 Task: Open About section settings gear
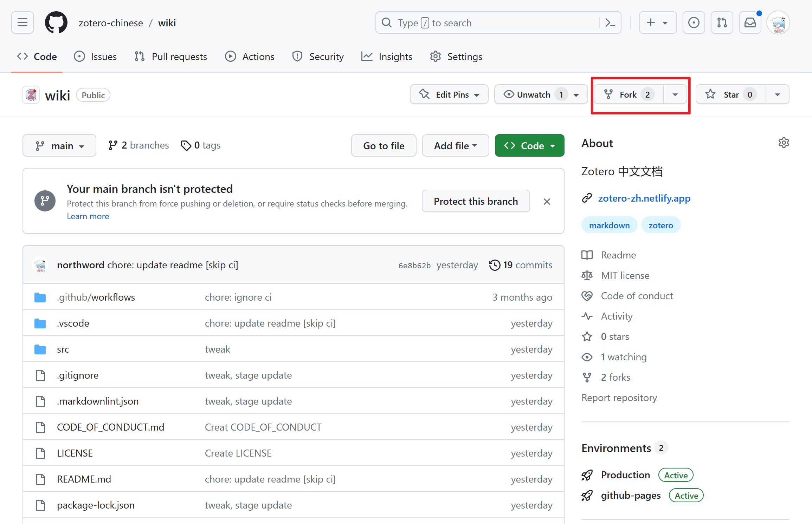coord(784,143)
